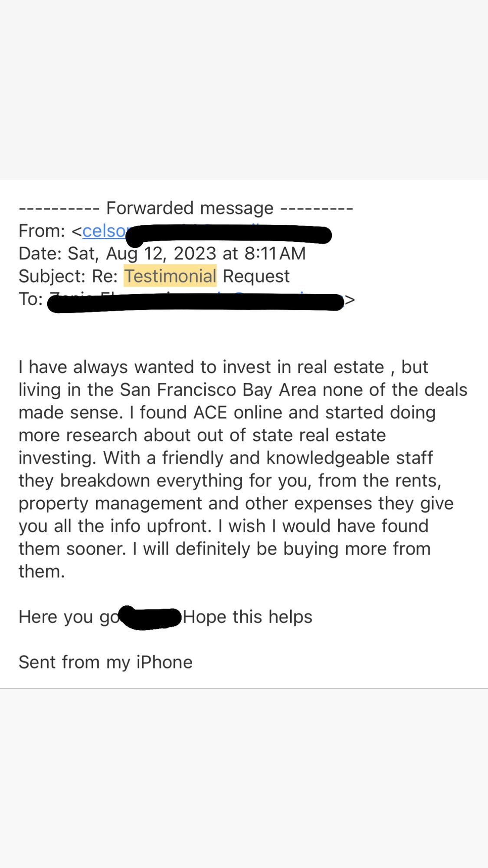Tap the "Here you go" text
This screenshot has width=488, height=868.
click(x=69, y=617)
